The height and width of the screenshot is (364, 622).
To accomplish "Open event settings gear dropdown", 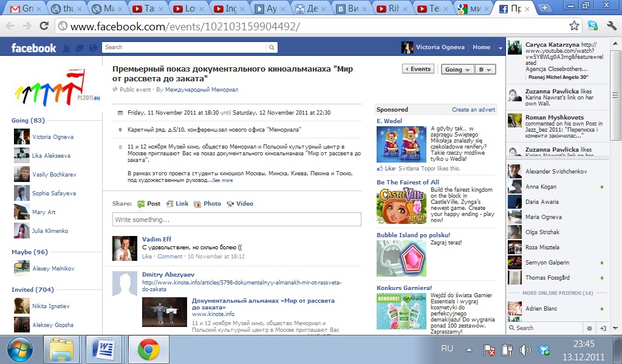I will click(485, 69).
